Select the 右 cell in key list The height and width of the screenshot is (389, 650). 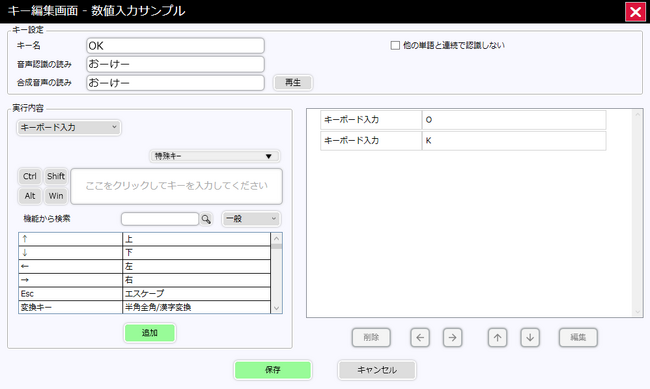[x=196, y=280]
